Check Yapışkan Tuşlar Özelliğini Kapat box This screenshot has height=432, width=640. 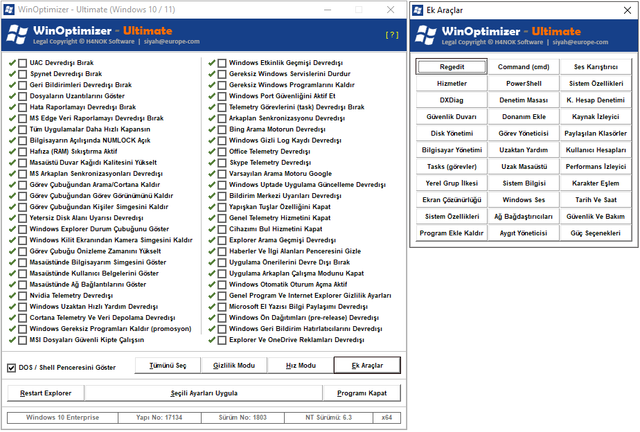coord(222,207)
